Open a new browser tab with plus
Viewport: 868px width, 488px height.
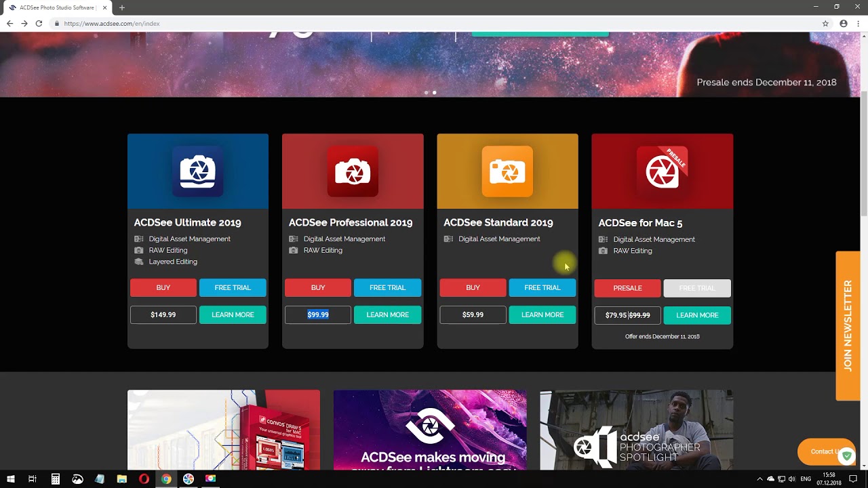[122, 7]
